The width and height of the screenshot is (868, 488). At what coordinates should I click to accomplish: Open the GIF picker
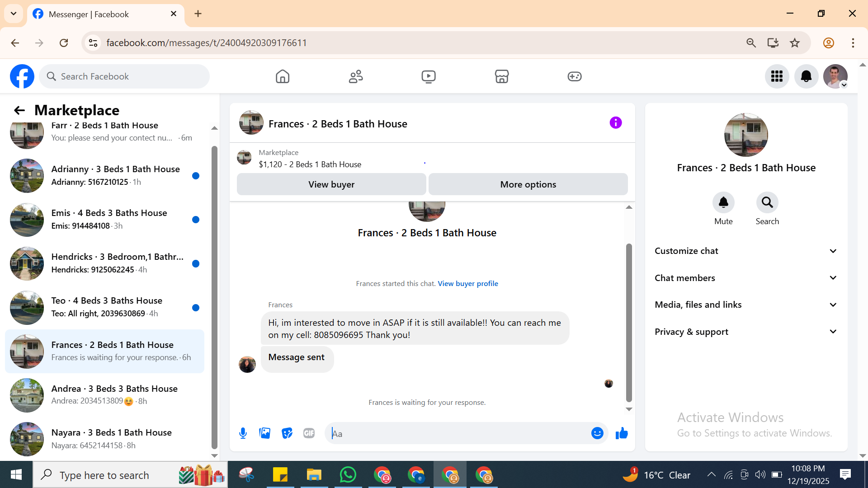309,433
